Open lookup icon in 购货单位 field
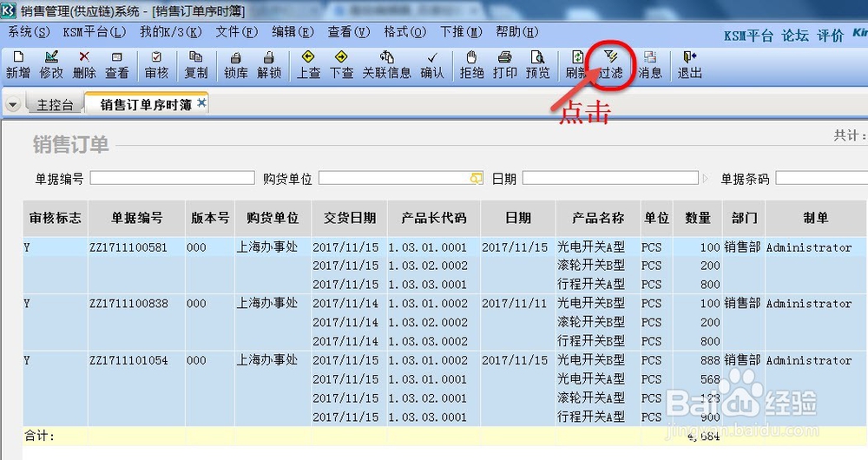 pos(476,178)
